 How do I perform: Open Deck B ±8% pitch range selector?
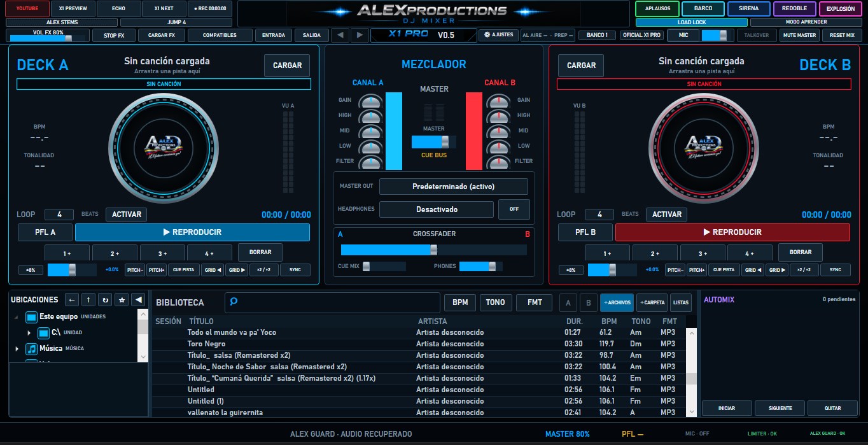[x=571, y=270]
